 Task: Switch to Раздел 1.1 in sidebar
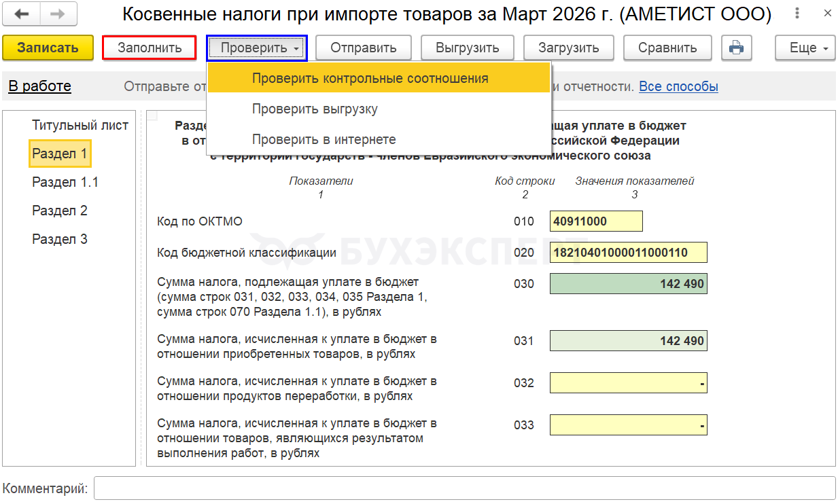pyautogui.click(x=65, y=182)
